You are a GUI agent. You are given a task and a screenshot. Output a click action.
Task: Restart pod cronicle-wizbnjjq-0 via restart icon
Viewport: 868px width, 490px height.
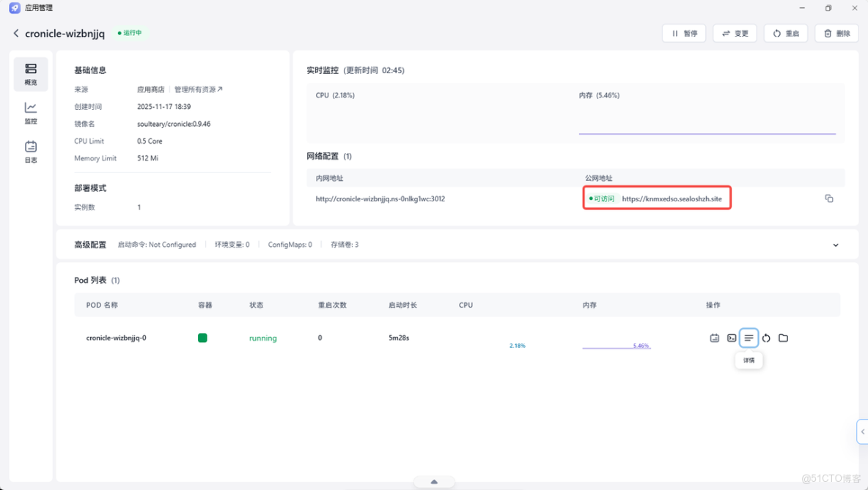[766, 338]
